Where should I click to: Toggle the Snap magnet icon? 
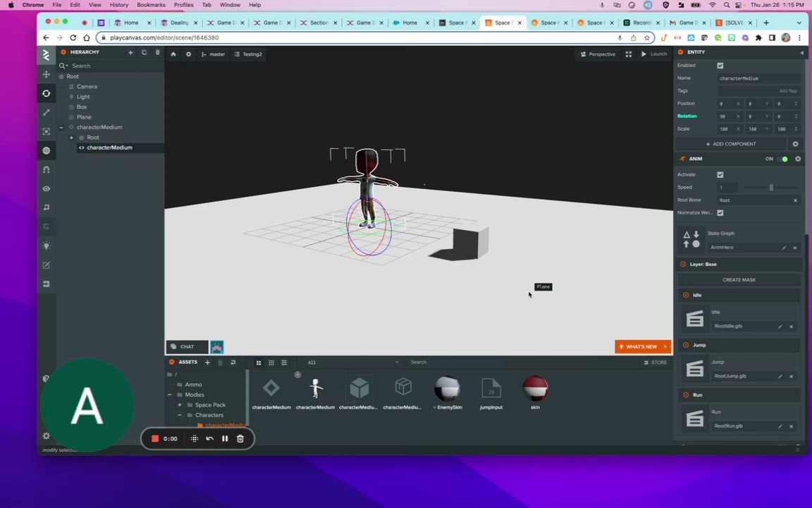(x=46, y=169)
